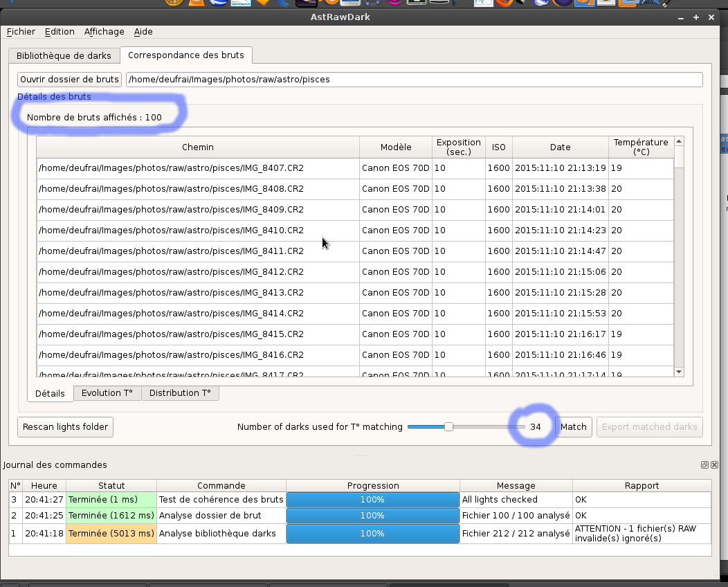Click the ISO 1600 cell of IMG_8413 row
This screenshot has height=587, width=728.
click(499, 293)
